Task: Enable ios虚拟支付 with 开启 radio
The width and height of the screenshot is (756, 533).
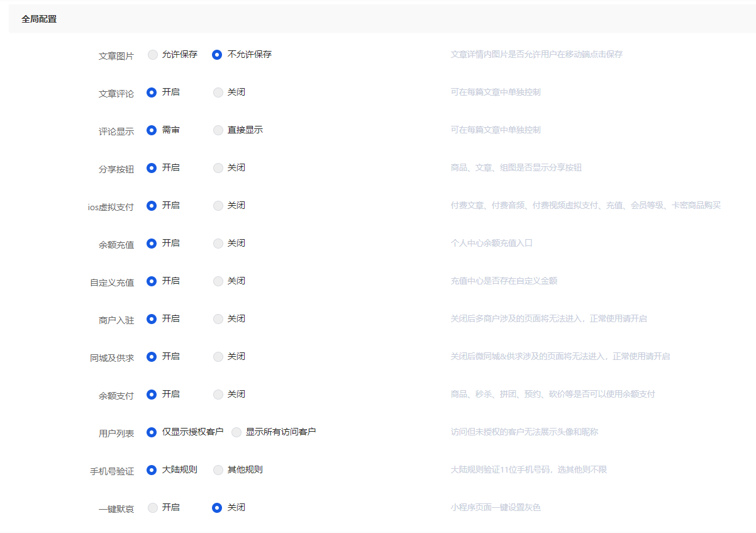Action: [152, 206]
